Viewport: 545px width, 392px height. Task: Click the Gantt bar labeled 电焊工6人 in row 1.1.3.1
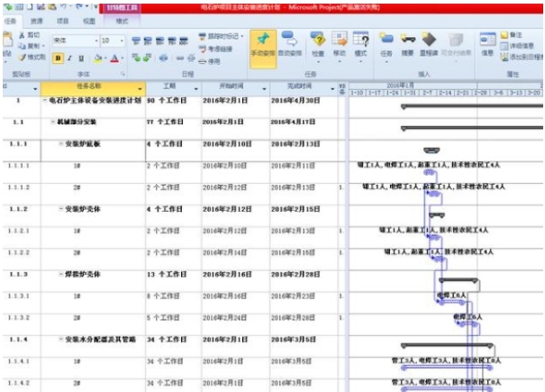coord(451,302)
